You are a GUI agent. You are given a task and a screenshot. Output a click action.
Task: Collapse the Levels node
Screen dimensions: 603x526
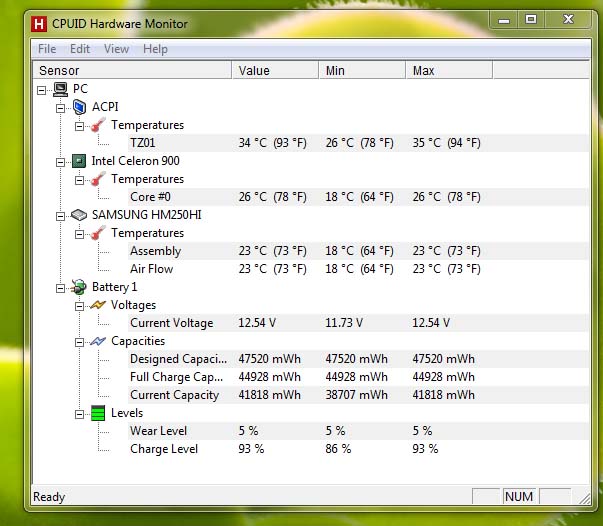pyautogui.click(x=79, y=414)
